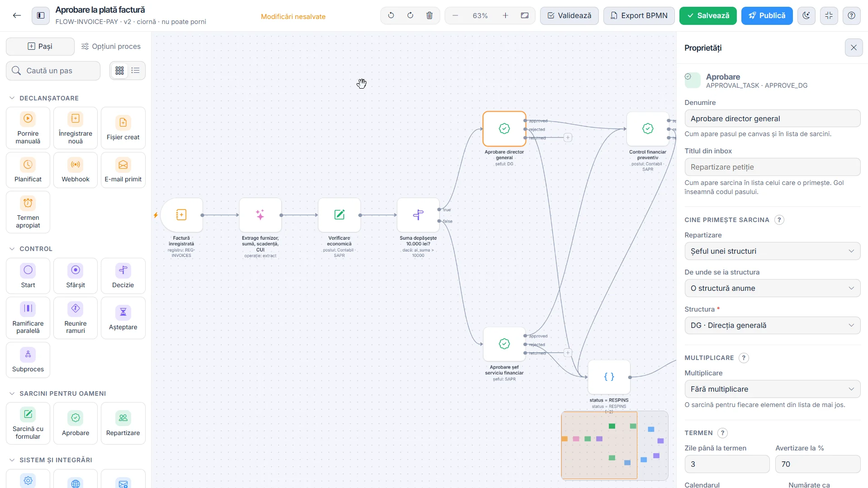The height and width of the screenshot is (488, 868).
Task: Click the Export BPMN button
Action: tap(639, 15)
